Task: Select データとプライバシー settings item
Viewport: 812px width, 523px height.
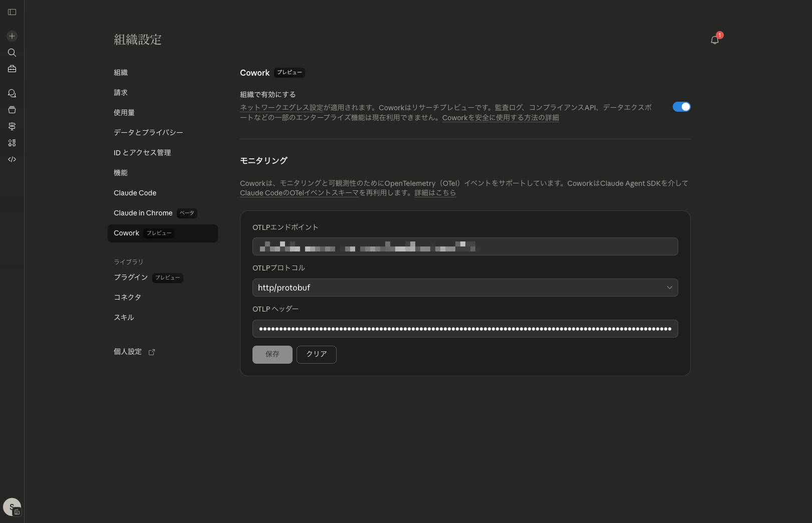Action: tap(148, 133)
